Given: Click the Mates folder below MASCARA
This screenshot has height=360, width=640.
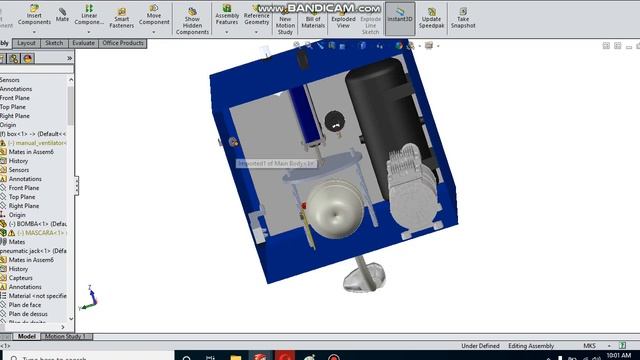Looking at the screenshot, I should [17, 242].
